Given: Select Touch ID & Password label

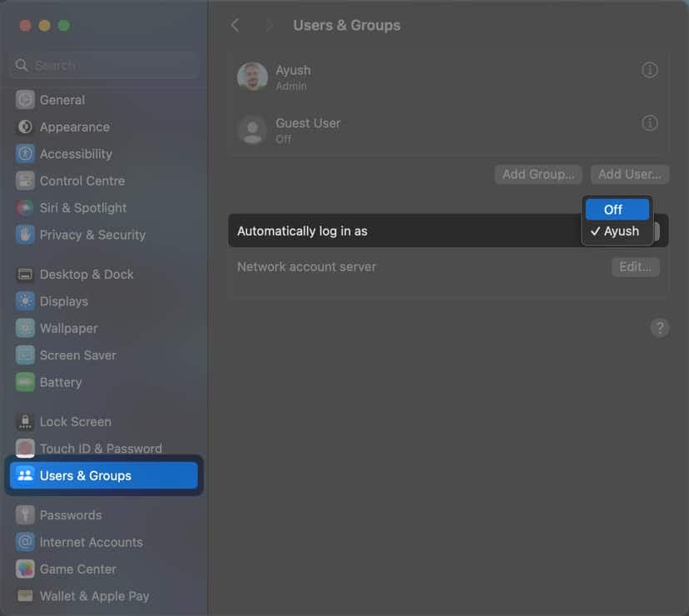Looking at the screenshot, I should 101,449.
